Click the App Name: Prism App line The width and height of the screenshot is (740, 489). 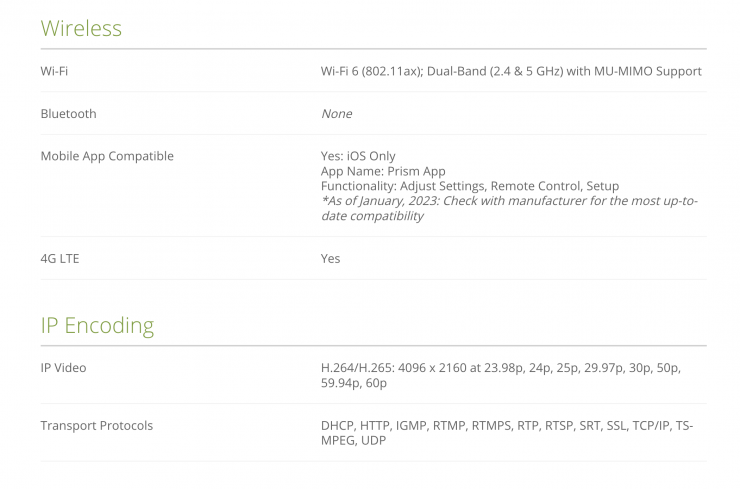pos(383,171)
